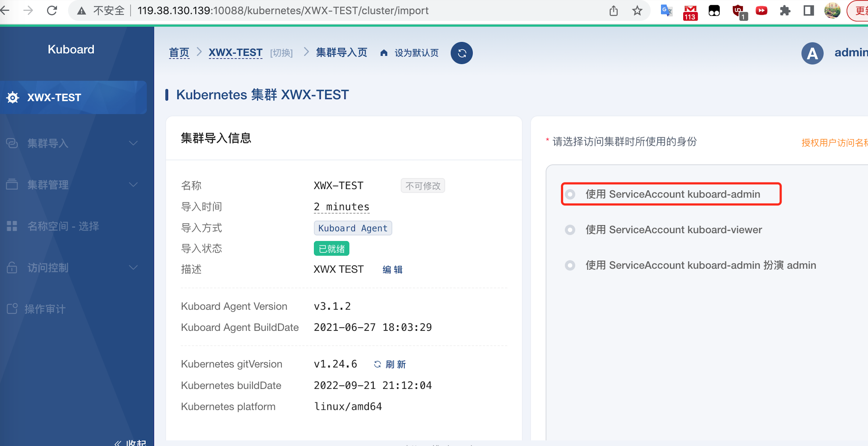Viewport: 868px width, 446px height.
Task: Click the home icon beside 设为默认页
Action: (x=384, y=53)
